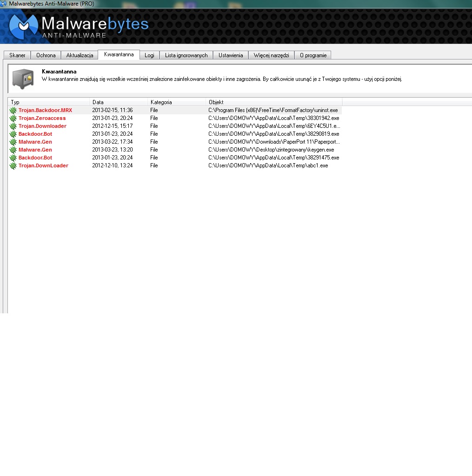Select Backdoor.Bot for 38290819.exe
This screenshot has width=472, height=476.
point(35,134)
